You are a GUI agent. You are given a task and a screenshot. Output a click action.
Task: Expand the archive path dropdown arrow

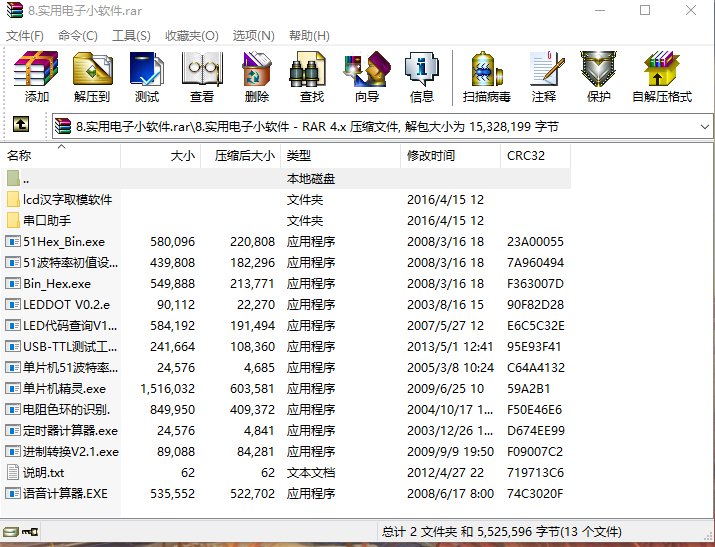(704, 127)
